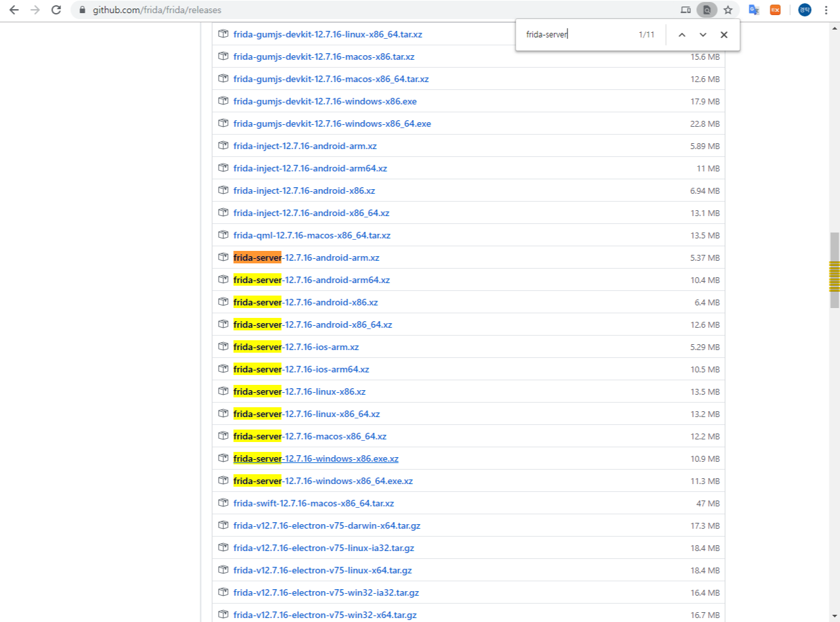
Task: Open frida-inject-12.7.16-android-arm.xz
Action: pyautogui.click(x=305, y=146)
